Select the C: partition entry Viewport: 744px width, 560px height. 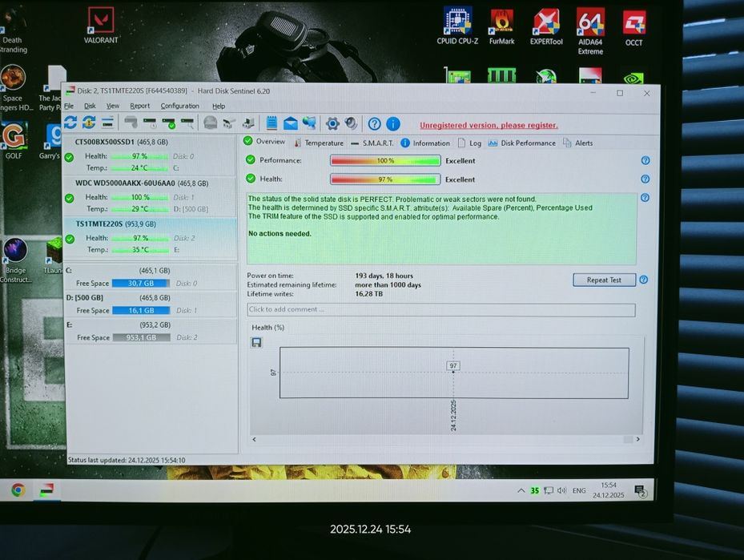click(151, 276)
